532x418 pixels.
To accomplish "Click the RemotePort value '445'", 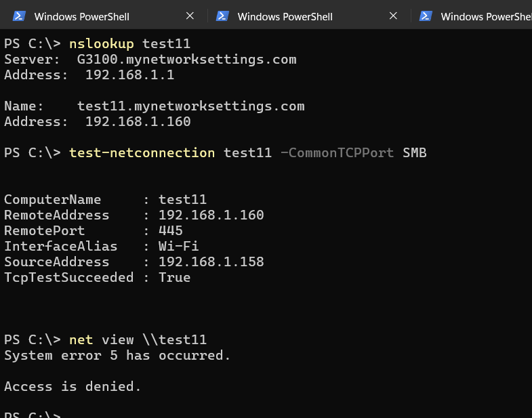I will point(170,231).
